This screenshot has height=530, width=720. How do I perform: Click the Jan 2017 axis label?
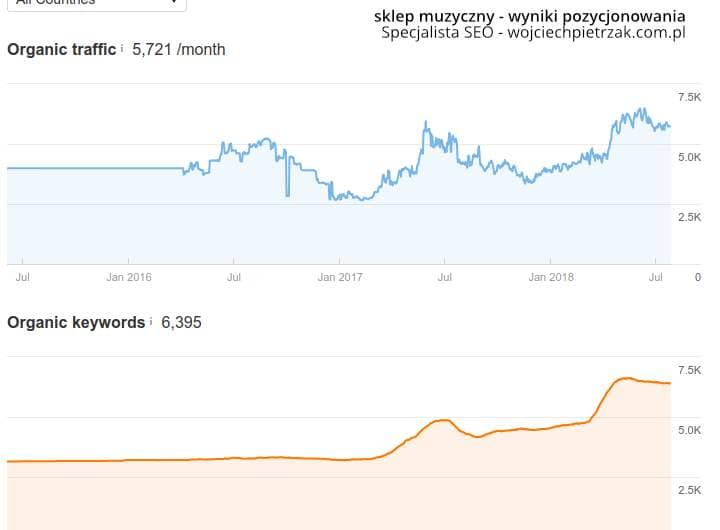tap(339, 276)
